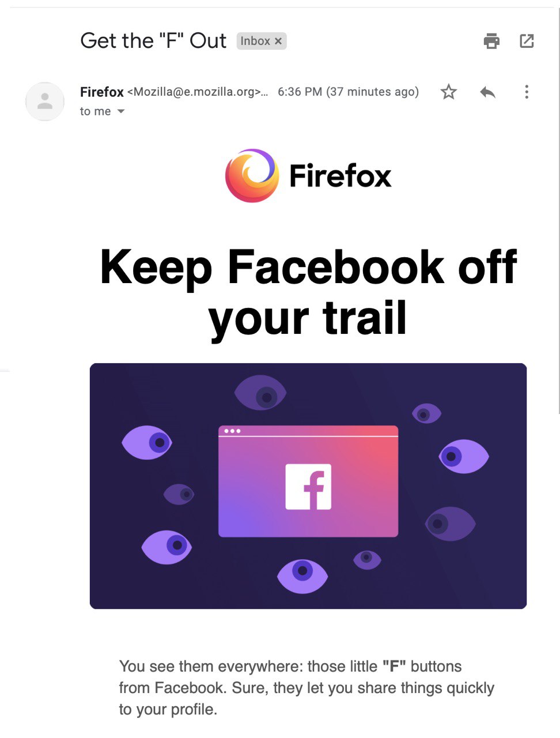Screen dimensions: 560x738
Task: Click the Firefox wordmark text
Action: [340, 176]
